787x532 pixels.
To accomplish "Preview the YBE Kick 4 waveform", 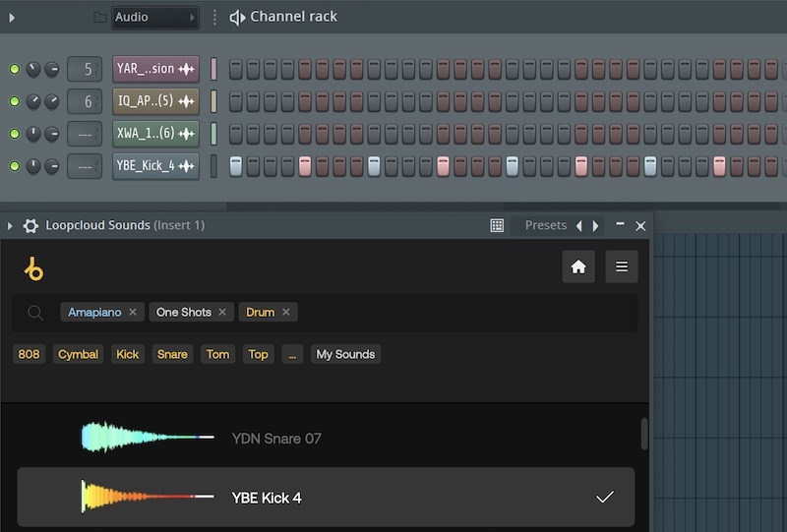I will [149, 497].
